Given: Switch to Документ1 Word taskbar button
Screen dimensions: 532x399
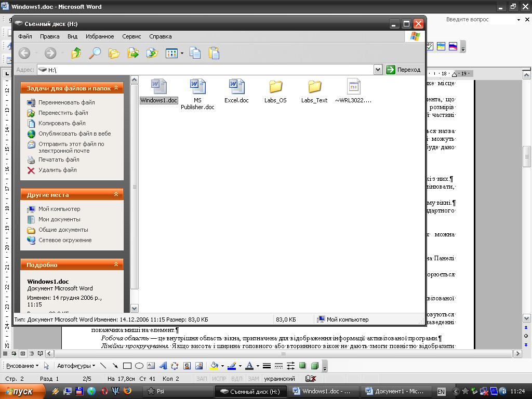Looking at the screenshot, I should click(x=395, y=392).
